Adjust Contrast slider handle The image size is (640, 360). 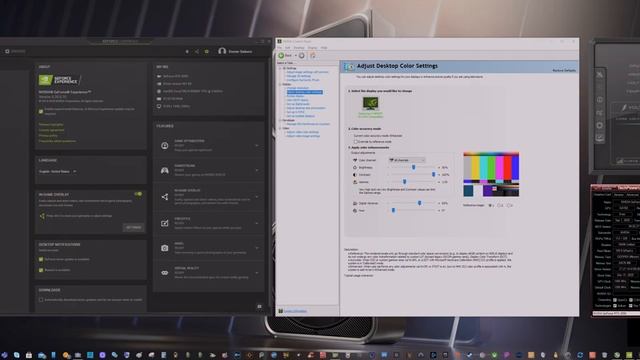pos(433,175)
